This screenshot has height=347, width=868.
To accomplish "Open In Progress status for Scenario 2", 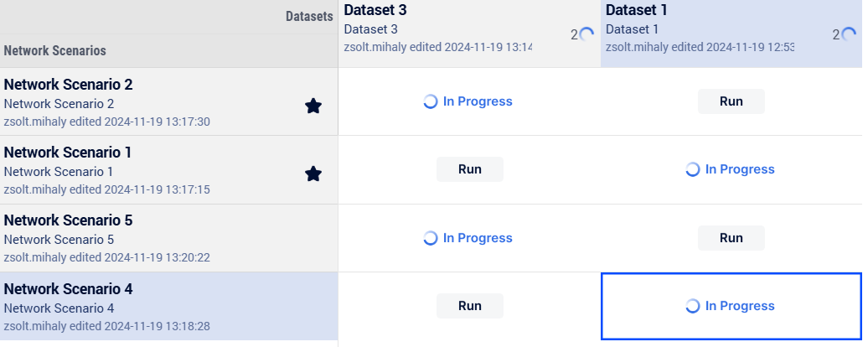I will tap(478, 101).
